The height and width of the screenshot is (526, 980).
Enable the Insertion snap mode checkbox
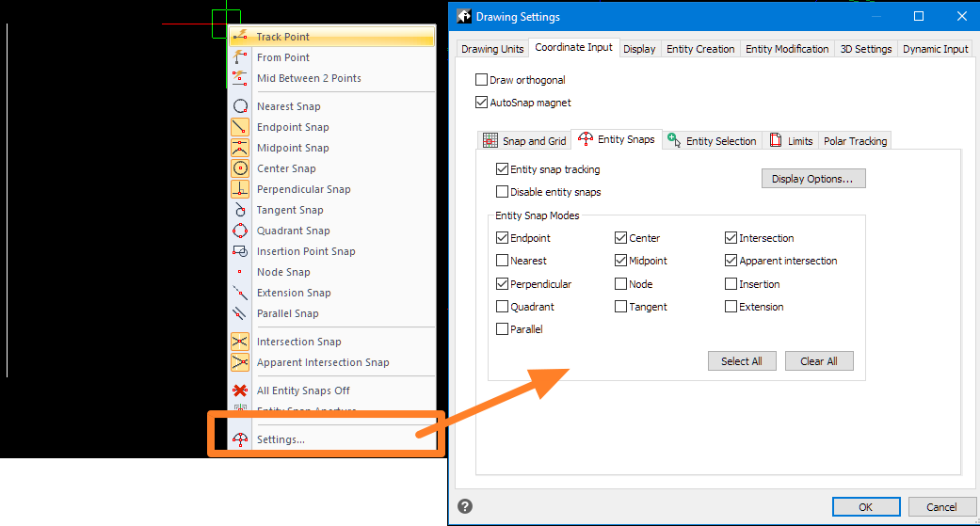point(731,283)
